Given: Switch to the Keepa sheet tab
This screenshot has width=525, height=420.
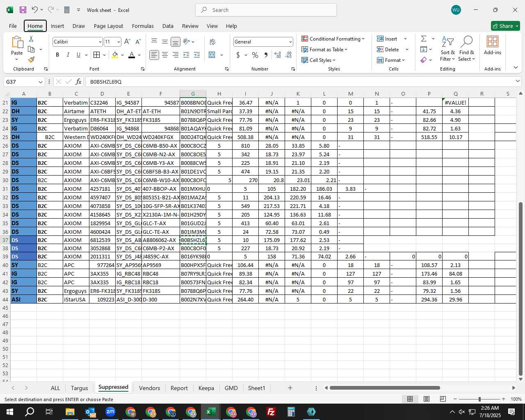Looking at the screenshot, I should (x=206, y=388).
